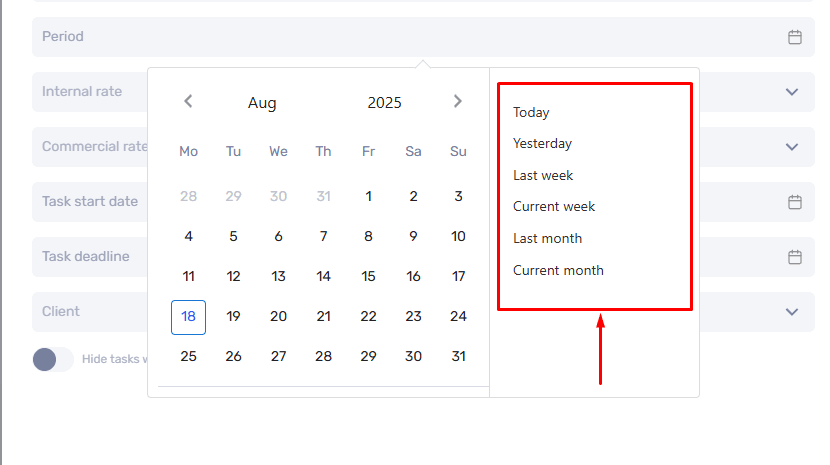
Task: Go to previous month with left arrow
Action: (x=188, y=101)
